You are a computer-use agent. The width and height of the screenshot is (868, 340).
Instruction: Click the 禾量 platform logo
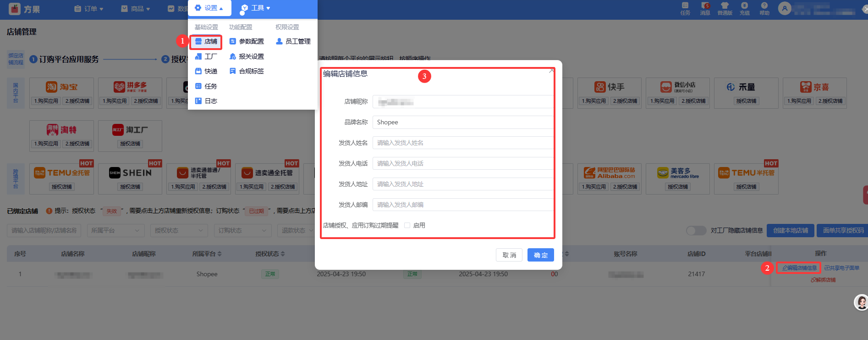tap(741, 87)
